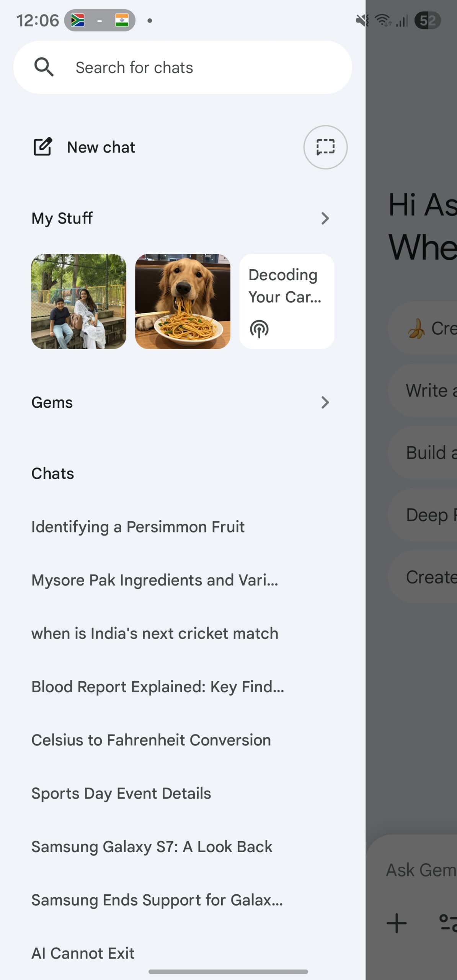Select the Sports Day Event Details chat

(121, 793)
